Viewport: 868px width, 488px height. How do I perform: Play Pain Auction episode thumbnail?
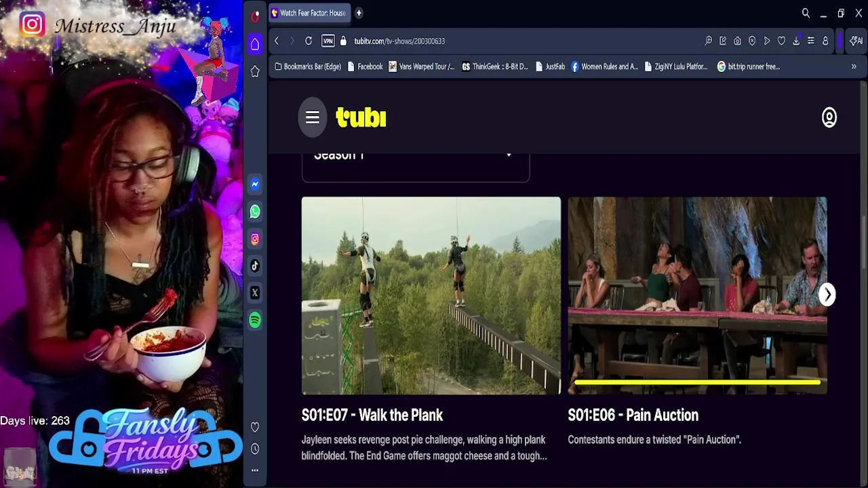[697, 296]
